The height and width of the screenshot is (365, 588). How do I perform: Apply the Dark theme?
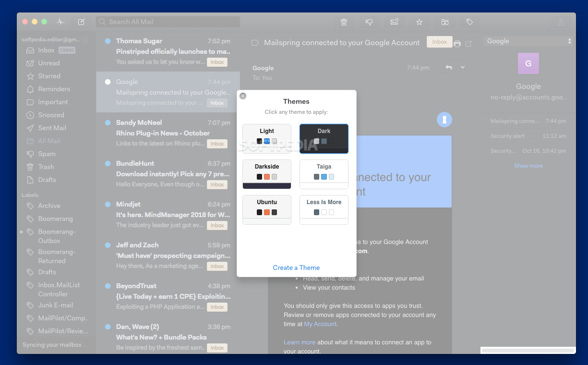coord(324,139)
